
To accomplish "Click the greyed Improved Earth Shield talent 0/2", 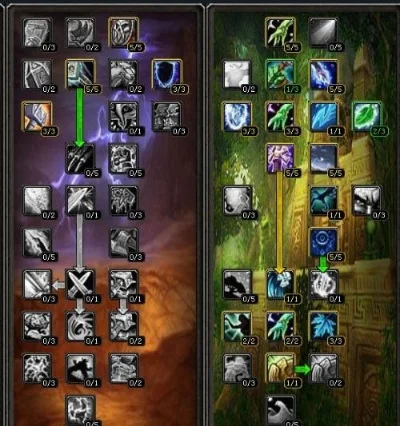I will (x=323, y=368).
